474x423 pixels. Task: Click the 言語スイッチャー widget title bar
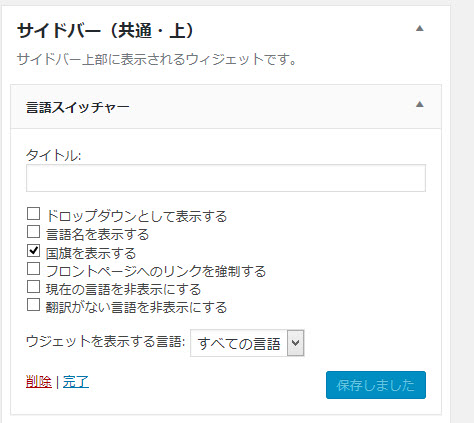coord(226,107)
